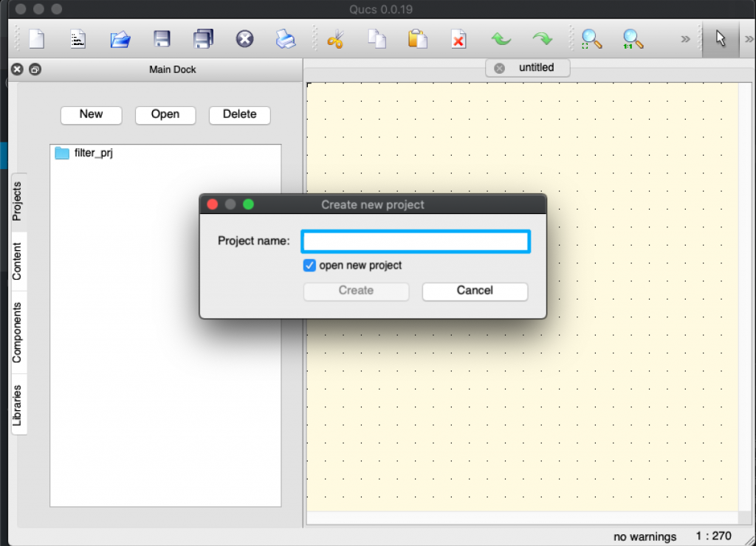Viewport: 756px width, 546px height.
Task: Expand hidden toolbar items via chevron
Action: click(685, 39)
